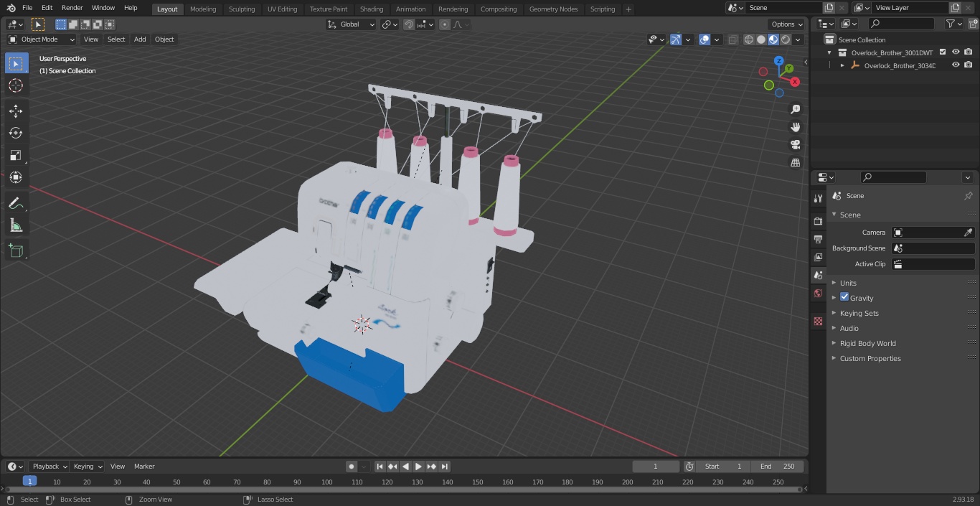
Task: Exclude Overlock_Brother_3001DWT collection from view layer
Action: click(x=943, y=52)
